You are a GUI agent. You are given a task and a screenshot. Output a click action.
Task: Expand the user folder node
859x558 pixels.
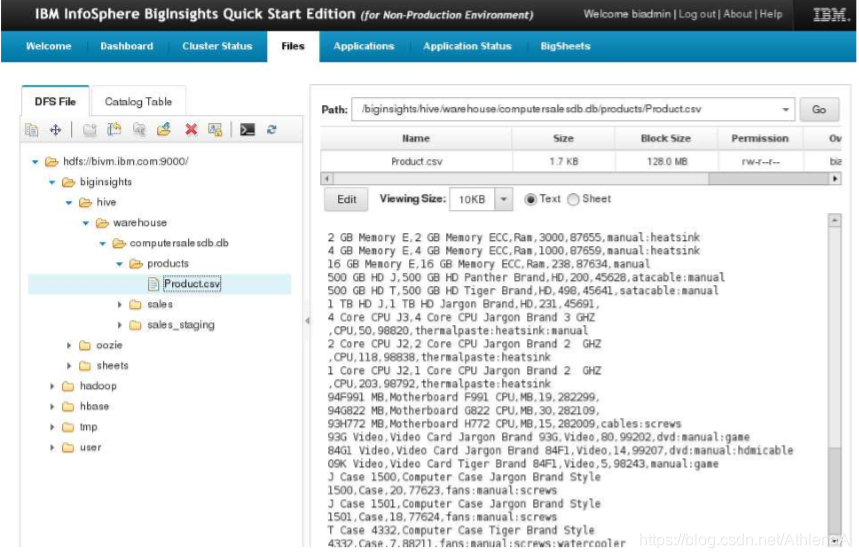(x=52, y=447)
